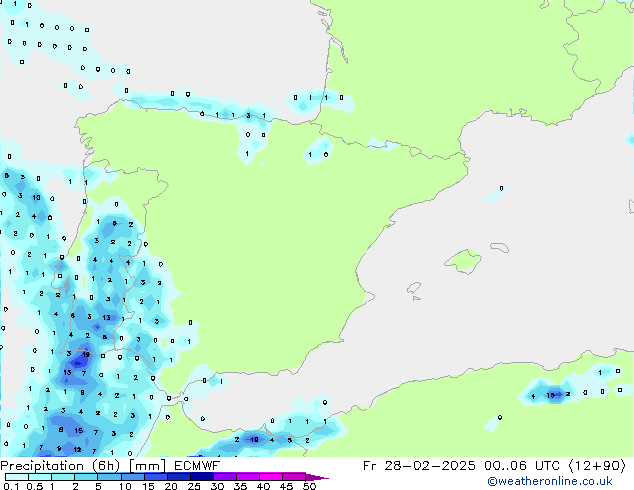634x490 pixels.
Task: Click the '[mm]' unit label
Action: (147, 466)
